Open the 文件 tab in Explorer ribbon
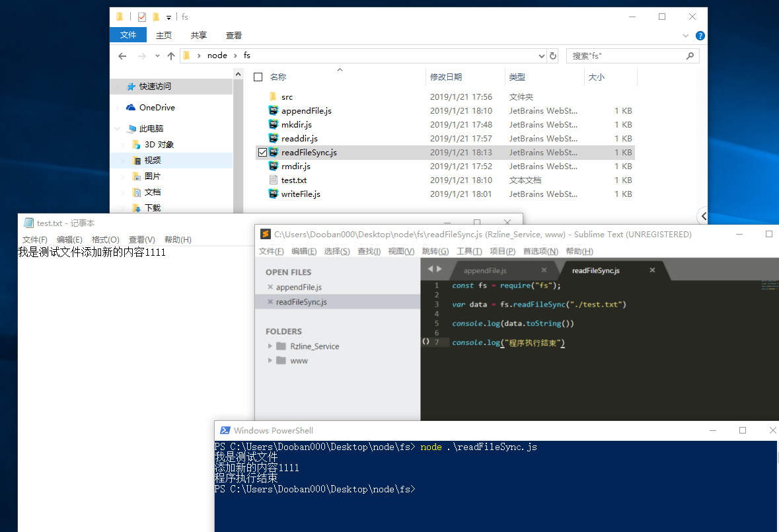779x532 pixels. coord(128,35)
